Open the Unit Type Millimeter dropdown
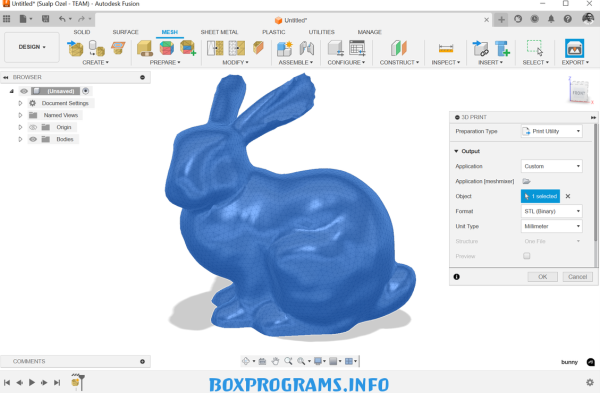 click(551, 226)
